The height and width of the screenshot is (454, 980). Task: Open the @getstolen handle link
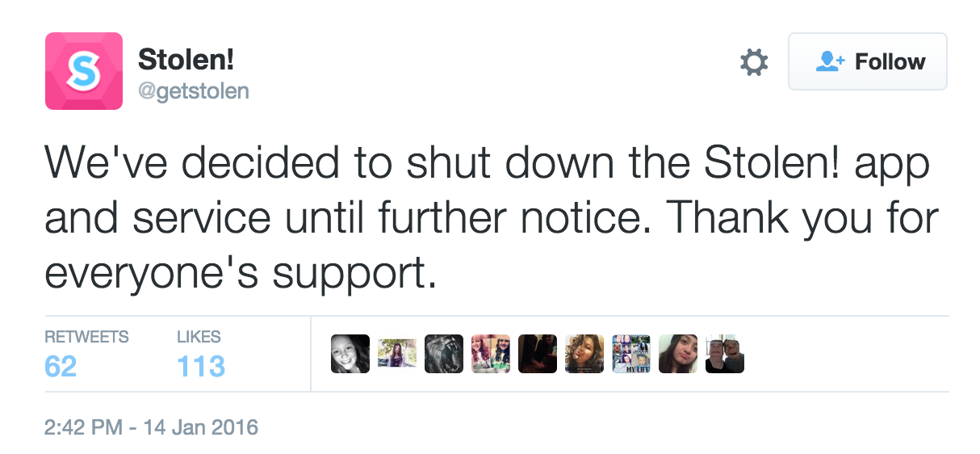pos(194,91)
